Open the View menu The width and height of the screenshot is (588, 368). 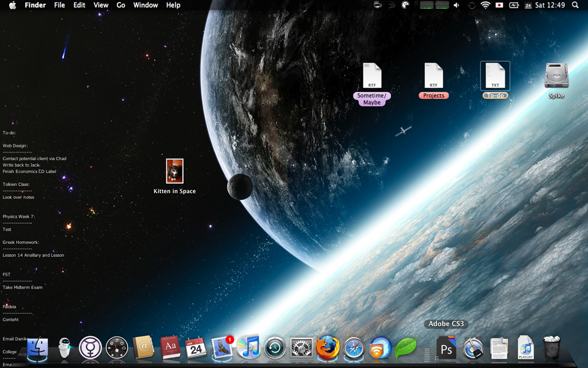tap(101, 5)
